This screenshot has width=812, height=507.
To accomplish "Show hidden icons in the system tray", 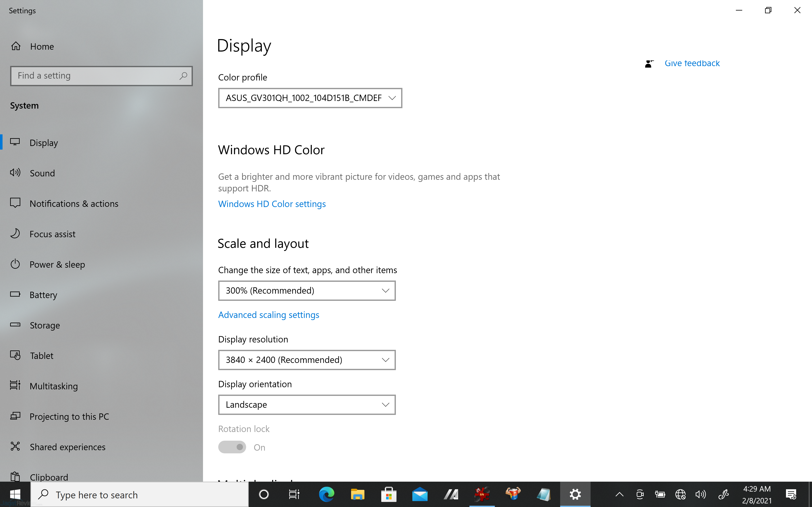I will pos(619,494).
